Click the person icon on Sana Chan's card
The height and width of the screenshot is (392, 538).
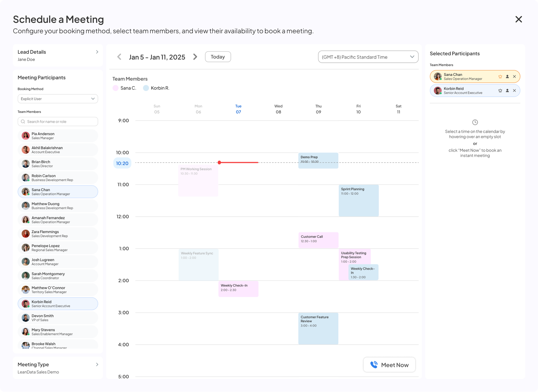[507, 77]
